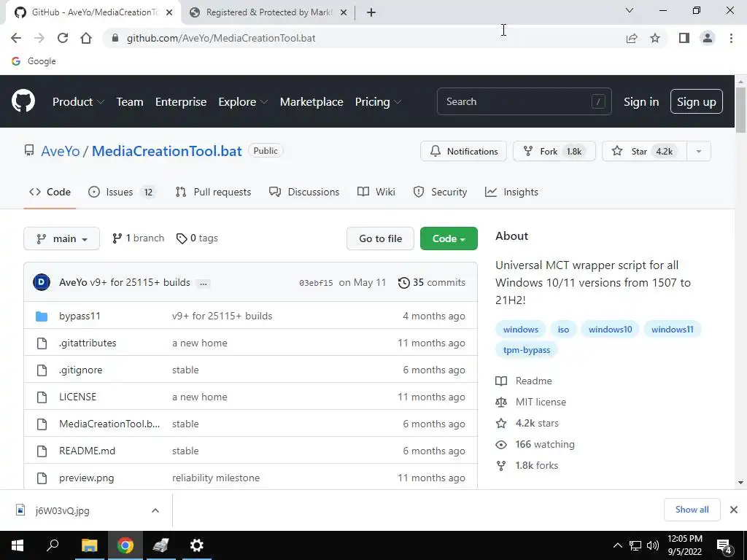Click the site lock icon in address bar

[x=115, y=38]
